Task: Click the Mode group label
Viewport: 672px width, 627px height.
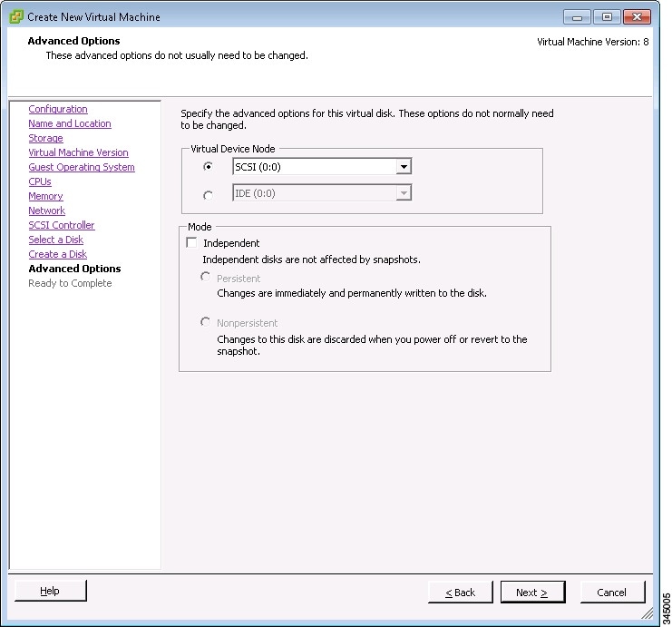Action: [200, 227]
